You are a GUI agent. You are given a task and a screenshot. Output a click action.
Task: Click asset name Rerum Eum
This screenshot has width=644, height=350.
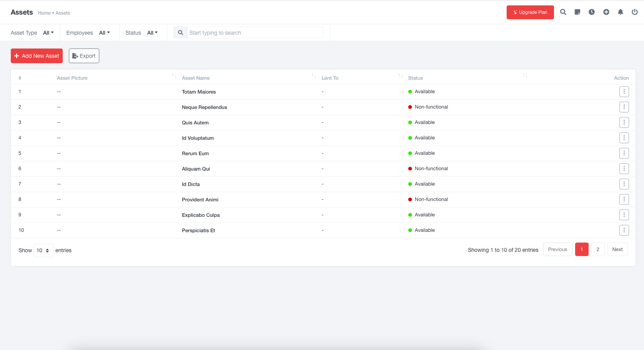tap(195, 153)
